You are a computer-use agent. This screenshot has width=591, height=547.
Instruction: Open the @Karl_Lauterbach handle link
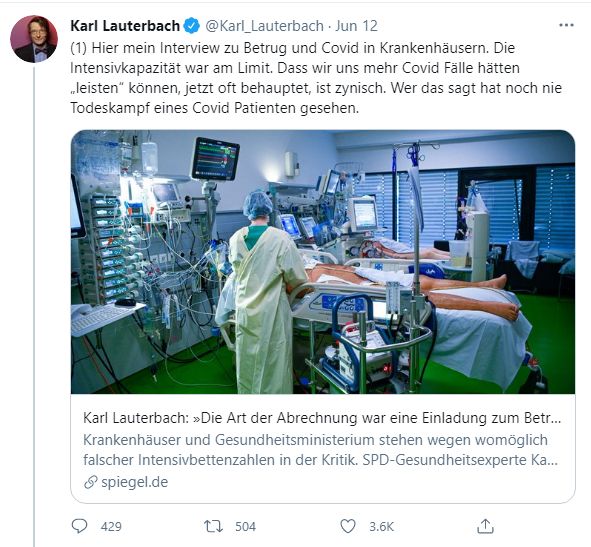click(264, 26)
